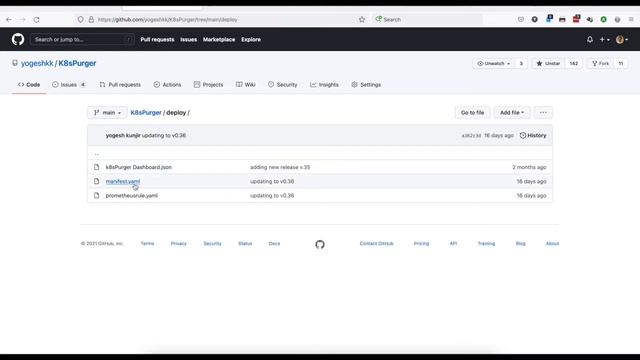This screenshot has height=360, width=640.
Task: Switch to the Actions tab
Action: [x=167, y=85]
